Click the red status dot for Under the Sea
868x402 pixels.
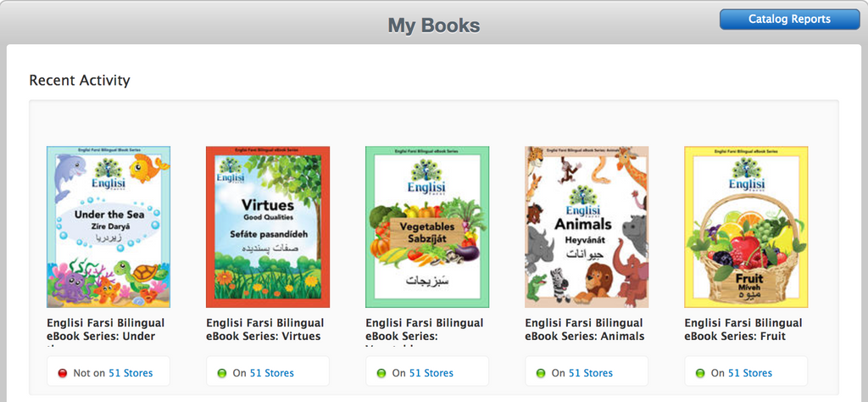pos(62,373)
